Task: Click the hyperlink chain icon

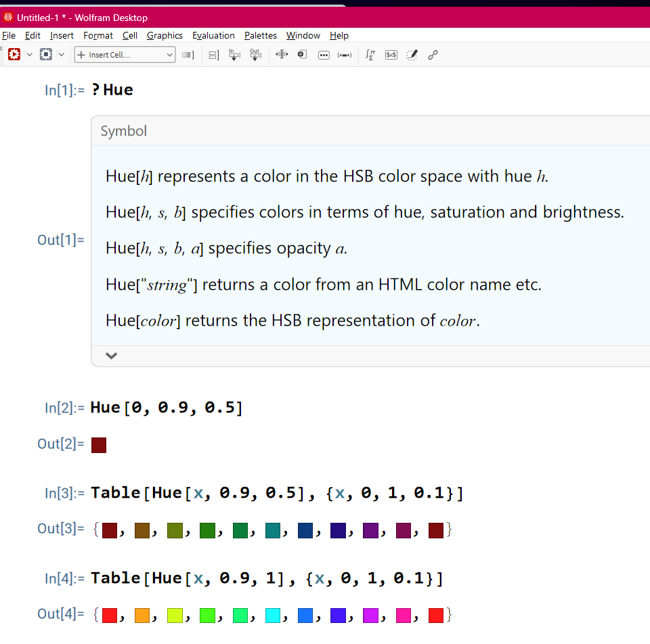Action: click(x=433, y=55)
